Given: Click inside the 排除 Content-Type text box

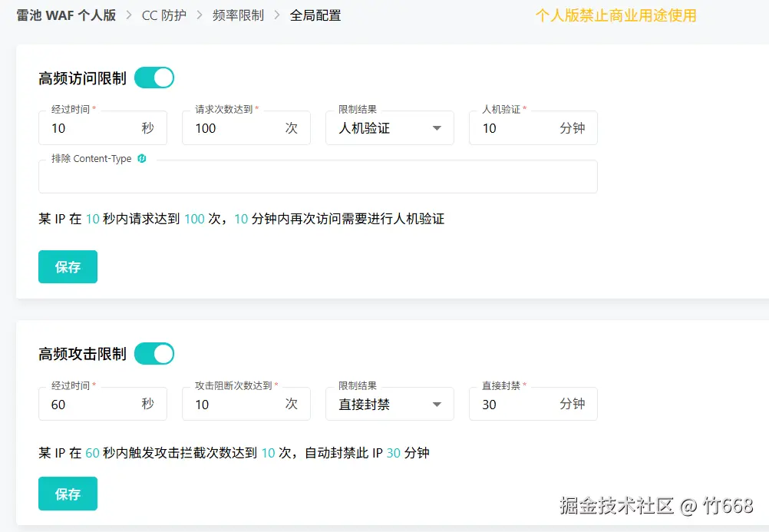Looking at the screenshot, I should tap(318, 177).
